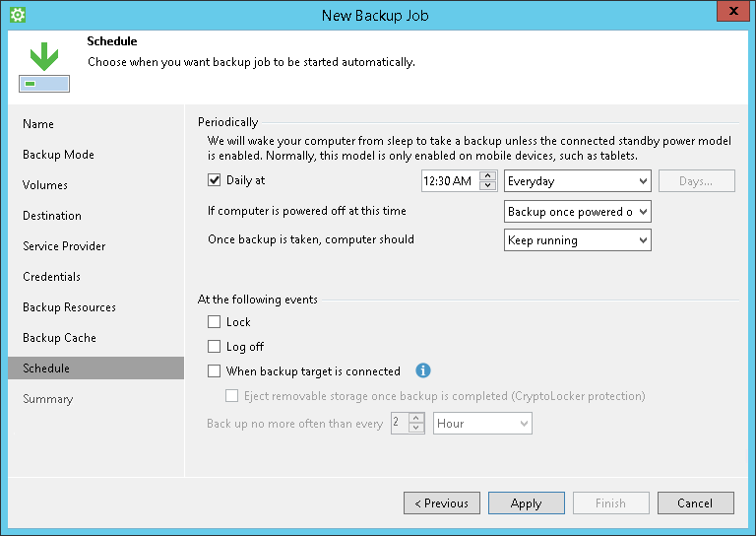
Task: Open the Keep running dropdown
Action: pos(578,239)
